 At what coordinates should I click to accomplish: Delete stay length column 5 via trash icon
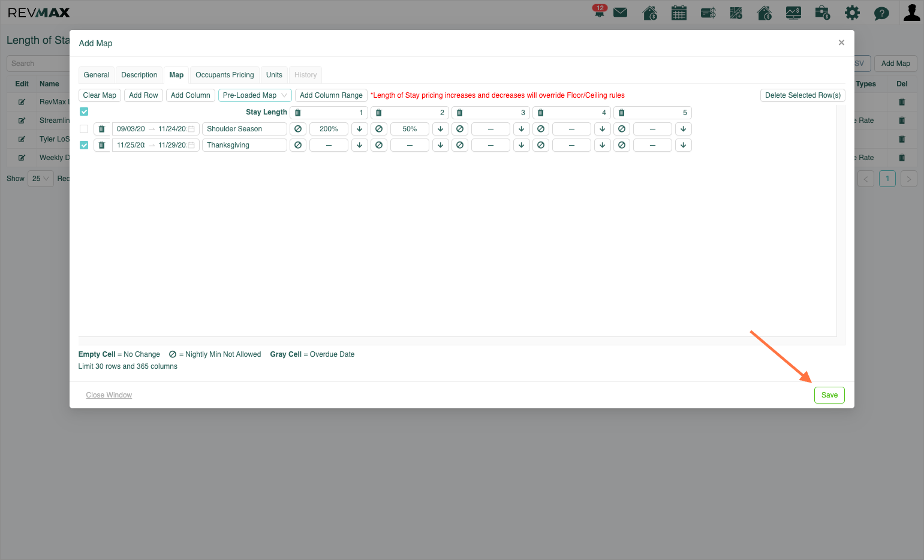coord(622,113)
